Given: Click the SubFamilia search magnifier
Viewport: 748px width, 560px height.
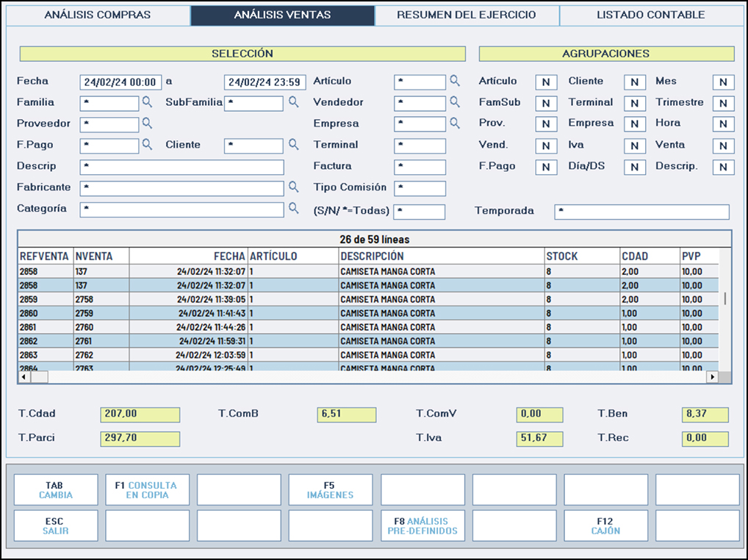Looking at the screenshot, I should pyautogui.click(x=293, y=102).
